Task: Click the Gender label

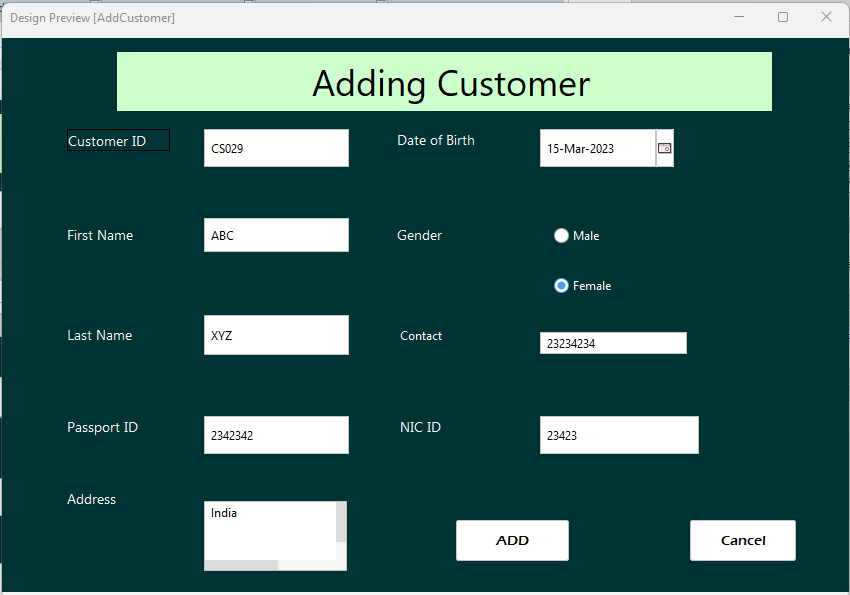Action: 418,234
